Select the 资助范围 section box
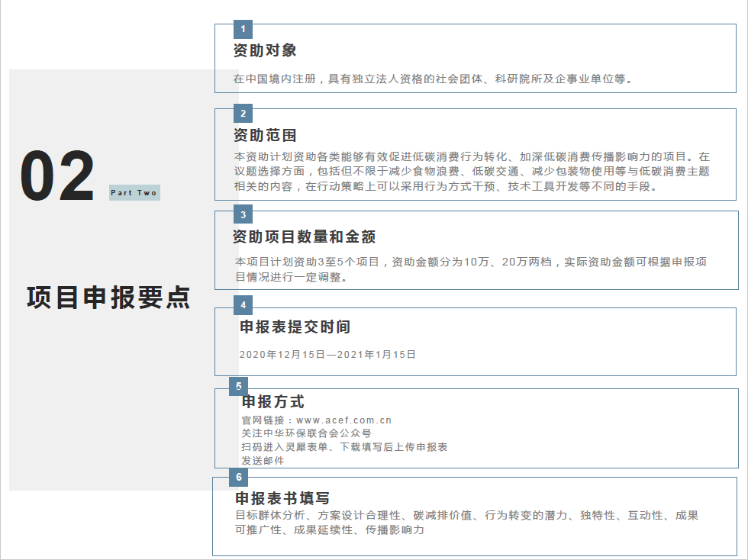748x560 pixels. click(x=477, y=156)
